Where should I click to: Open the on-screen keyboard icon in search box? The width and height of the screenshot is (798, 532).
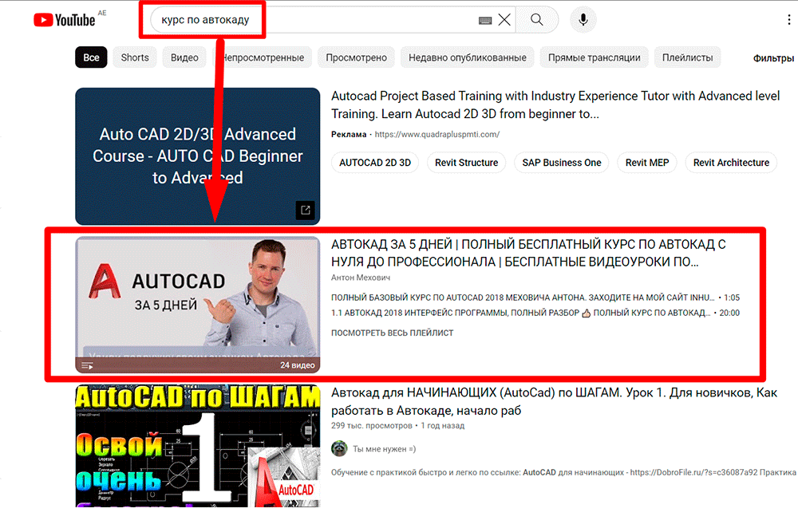485,21
